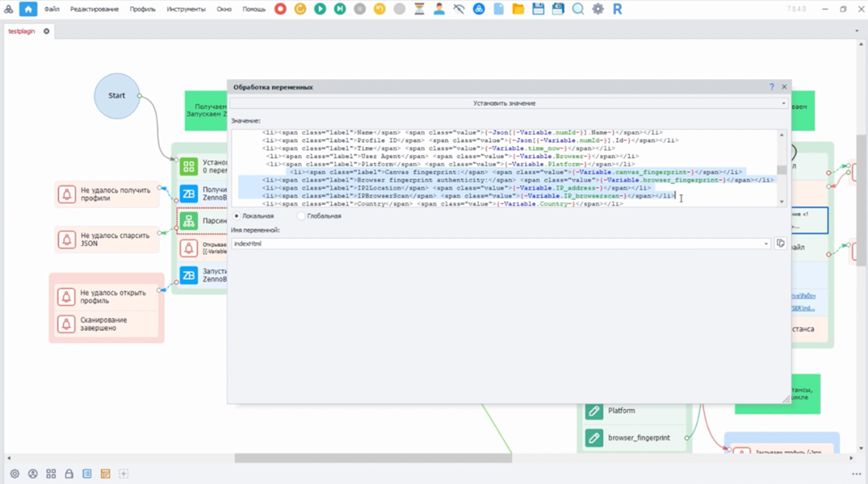
Task: Open the Профиль menu
Action: pos(143,9)
